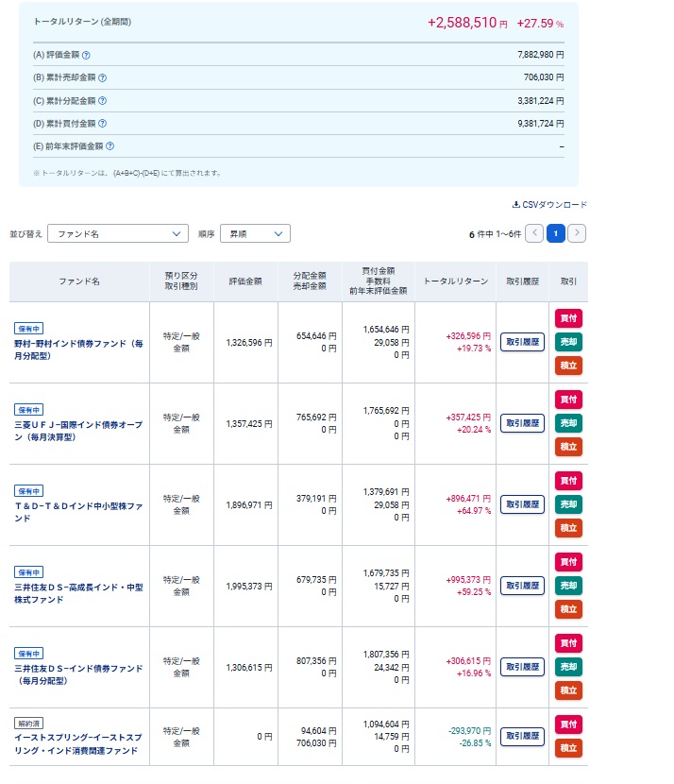The image size is (674, 784).
Task: Go to next page arrow
Action: (577, 233)
